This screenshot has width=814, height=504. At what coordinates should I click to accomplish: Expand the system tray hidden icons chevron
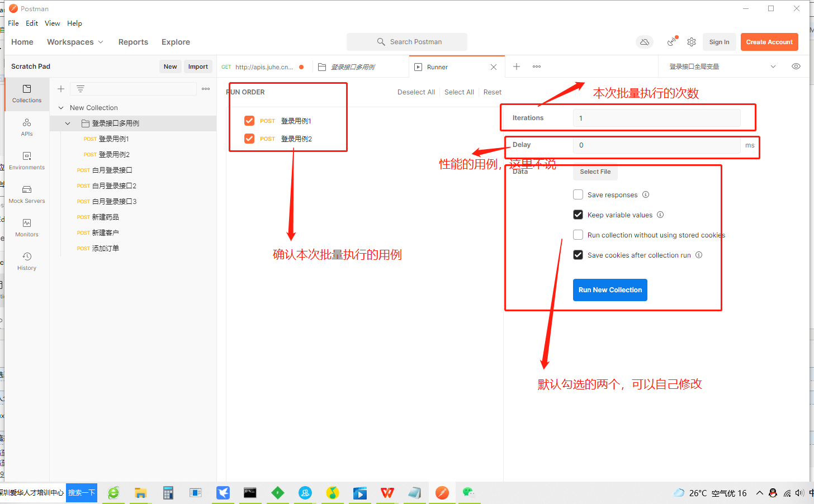point(759,493)
